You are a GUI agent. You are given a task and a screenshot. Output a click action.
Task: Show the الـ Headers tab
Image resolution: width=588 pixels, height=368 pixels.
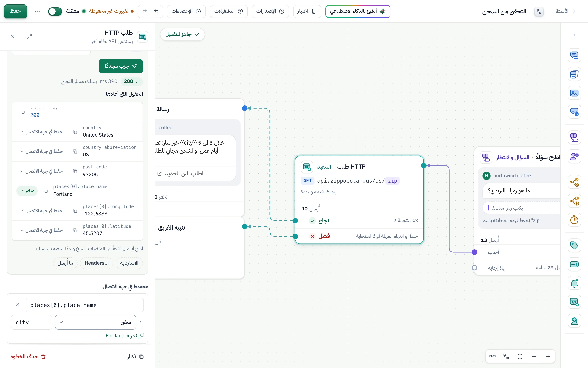pyautogui.click(x=96, y=263)
